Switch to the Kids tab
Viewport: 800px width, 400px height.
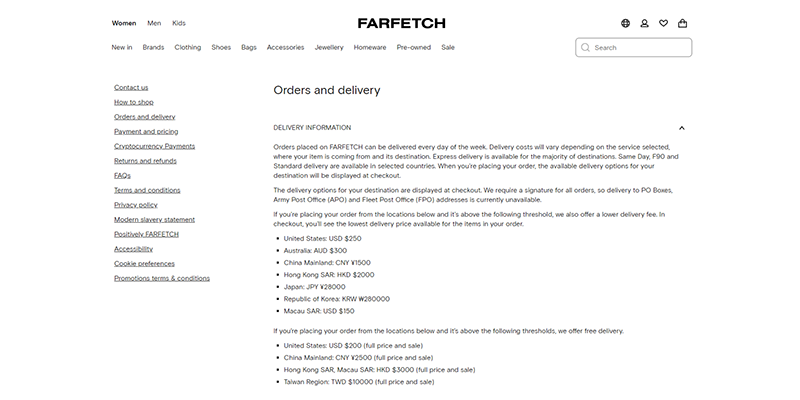click(179, 23)
